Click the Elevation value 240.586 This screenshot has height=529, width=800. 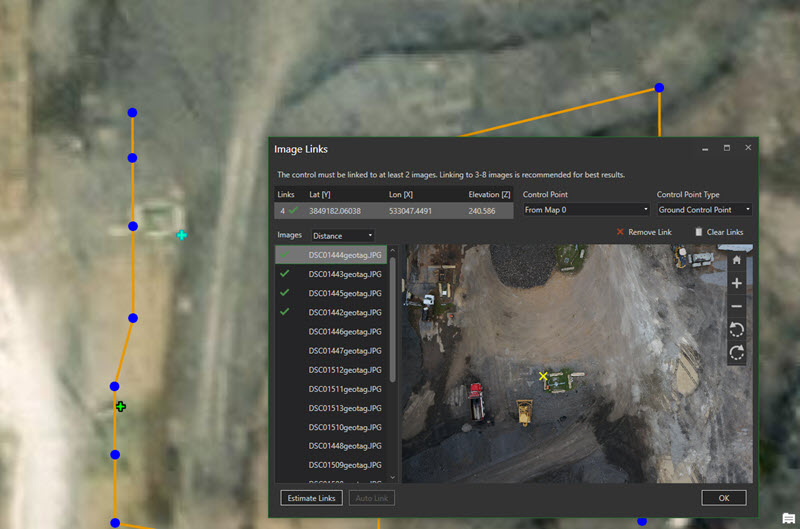pos(482,211)
